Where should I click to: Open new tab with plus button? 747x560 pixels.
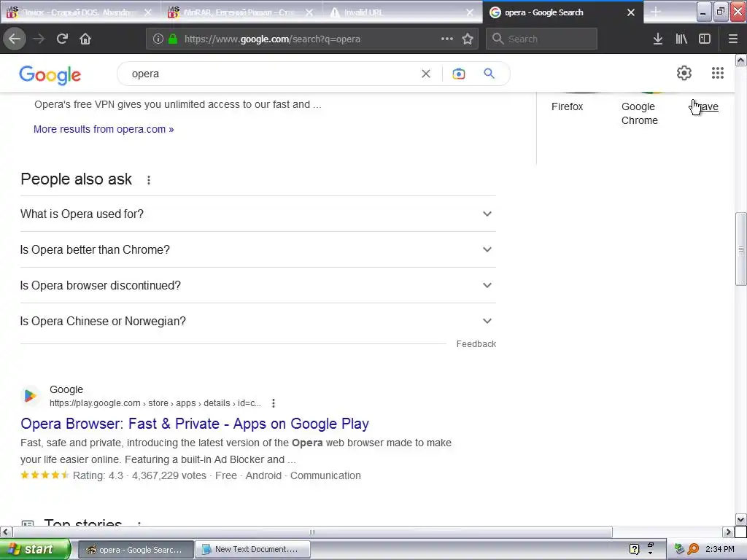(x=656, y=12)
